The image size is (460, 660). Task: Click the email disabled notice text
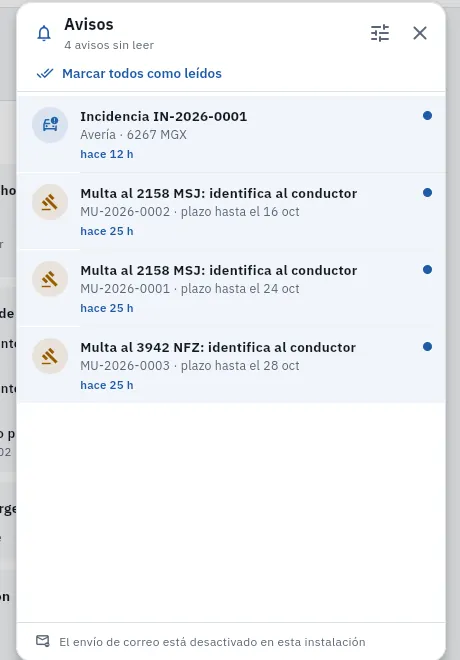point(212,642)
